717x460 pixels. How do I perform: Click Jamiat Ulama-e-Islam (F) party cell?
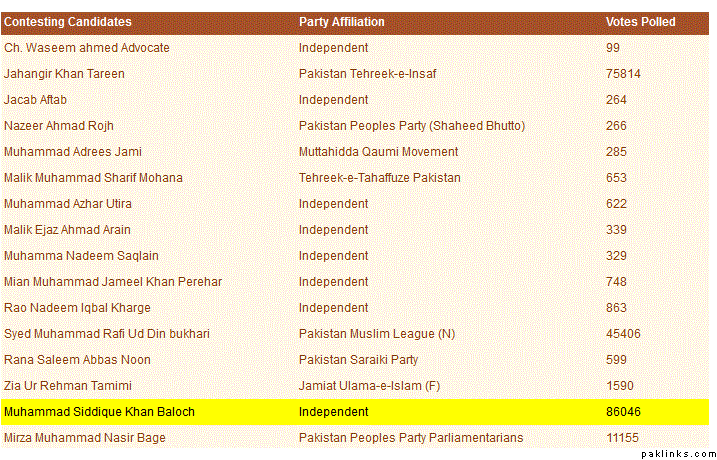click(365, 386)
